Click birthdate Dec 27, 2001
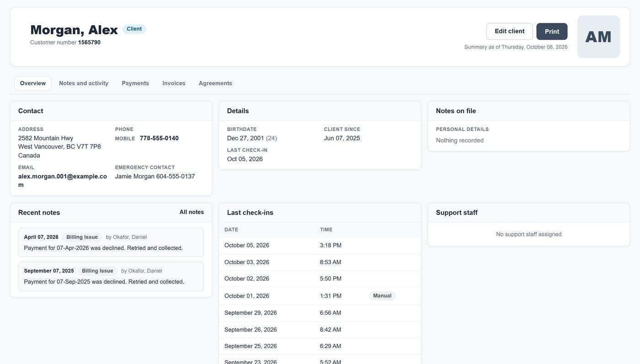 click(x=245, y=138)
